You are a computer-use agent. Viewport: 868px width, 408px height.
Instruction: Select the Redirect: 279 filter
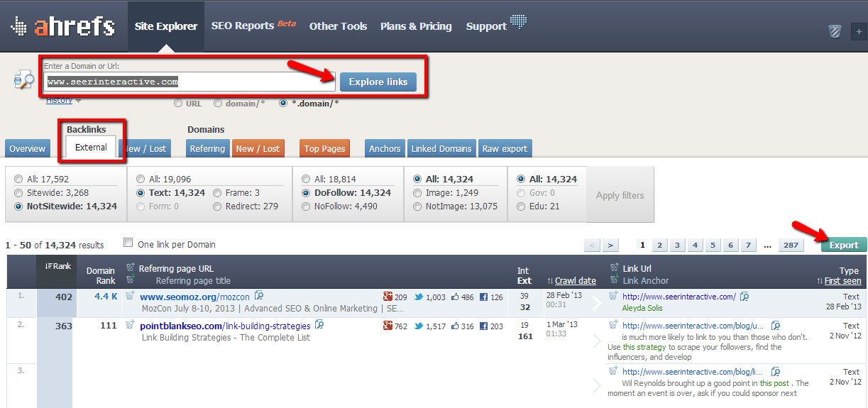point(218,206)
